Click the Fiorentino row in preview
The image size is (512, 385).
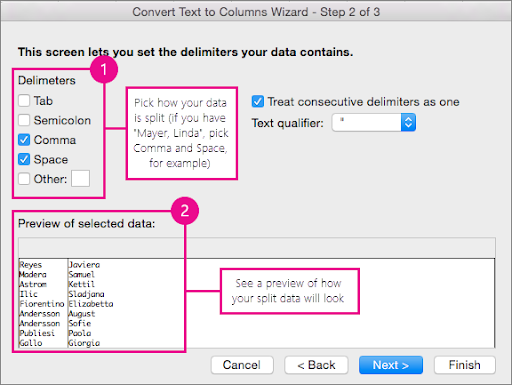[x=42, y=304]
